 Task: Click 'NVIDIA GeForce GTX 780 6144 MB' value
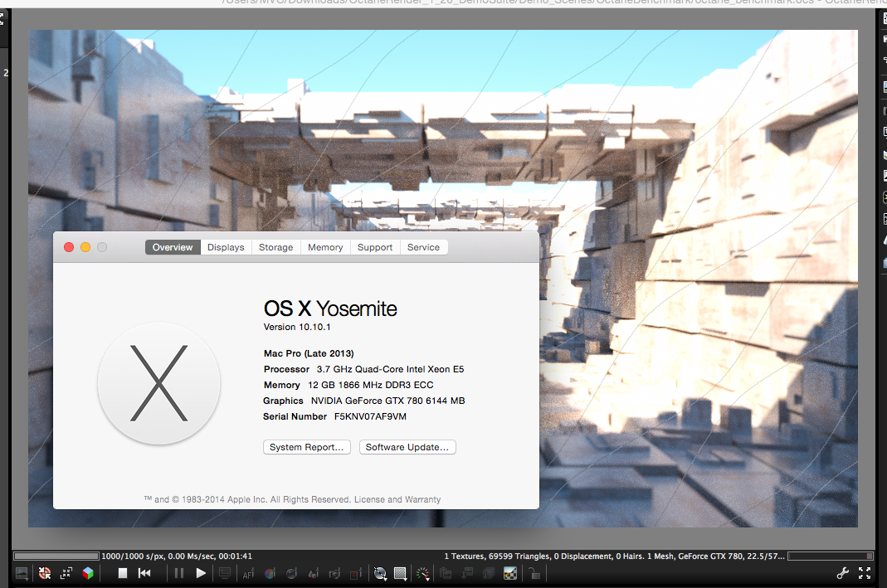point(388,401)
